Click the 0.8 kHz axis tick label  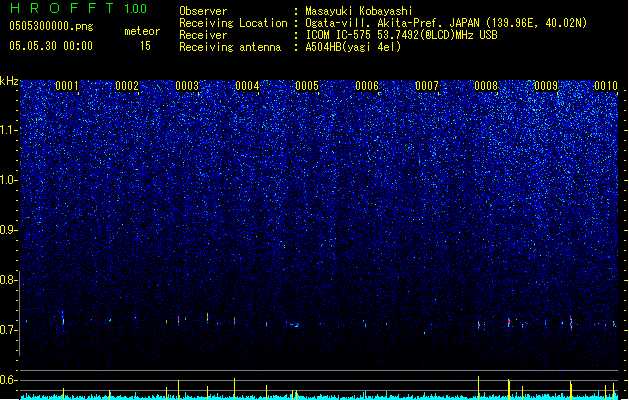(x=8, y=280)
